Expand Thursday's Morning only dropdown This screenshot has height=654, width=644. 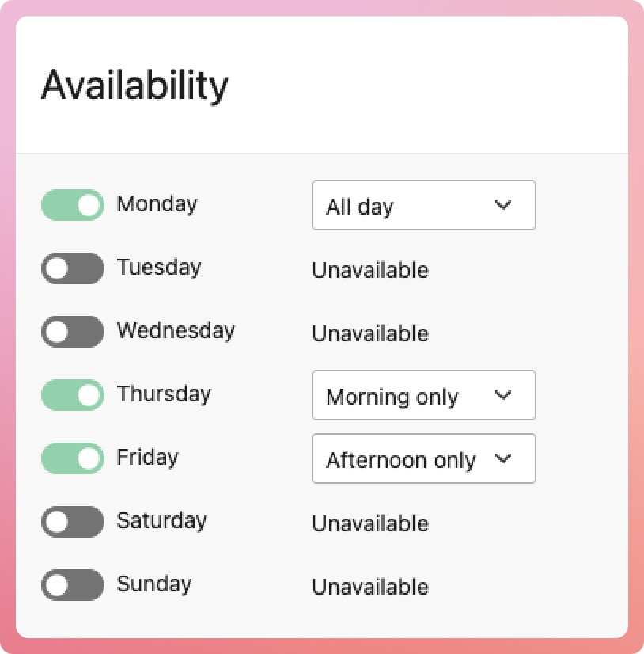click(x=423, y=396)
